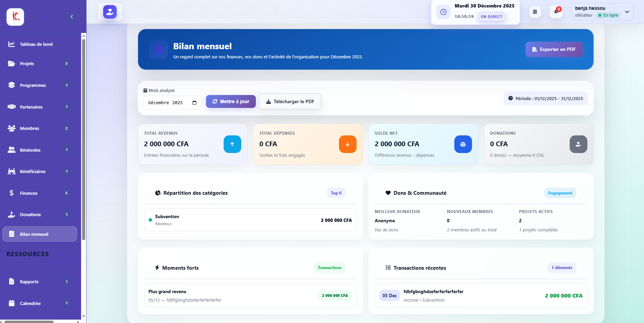The image size is (644, 323).
Task: Collapse the sidebar with the chevron arrow
Action: pos(72,17)
